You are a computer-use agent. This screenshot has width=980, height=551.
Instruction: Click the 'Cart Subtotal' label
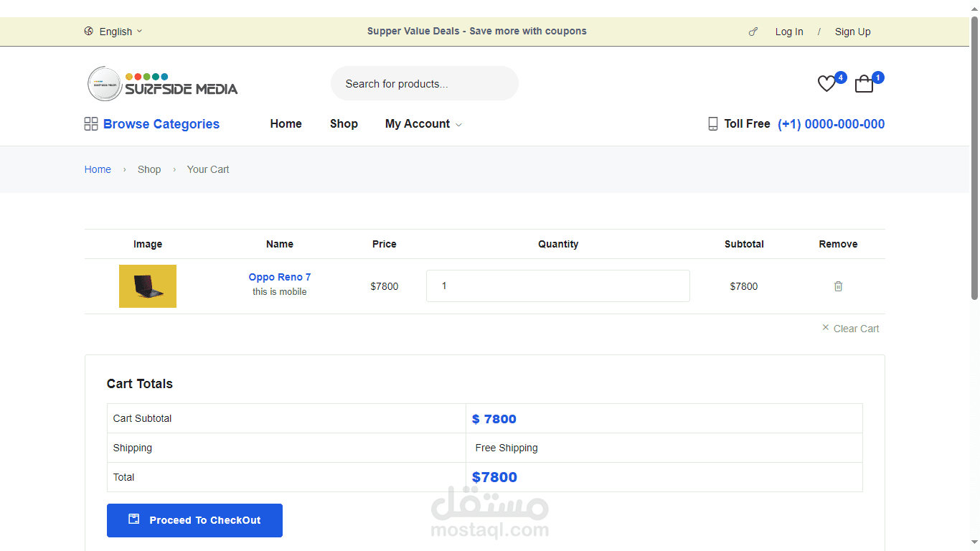142,418
